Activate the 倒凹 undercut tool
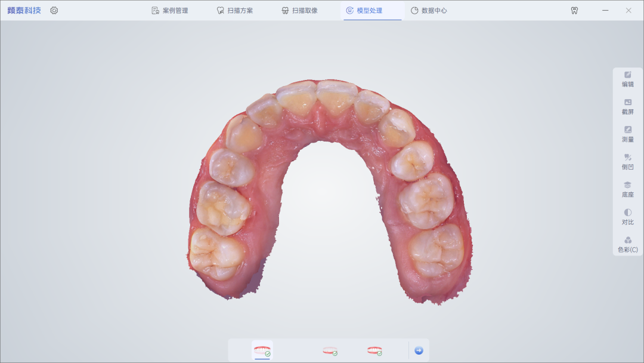 coord(627,162)
